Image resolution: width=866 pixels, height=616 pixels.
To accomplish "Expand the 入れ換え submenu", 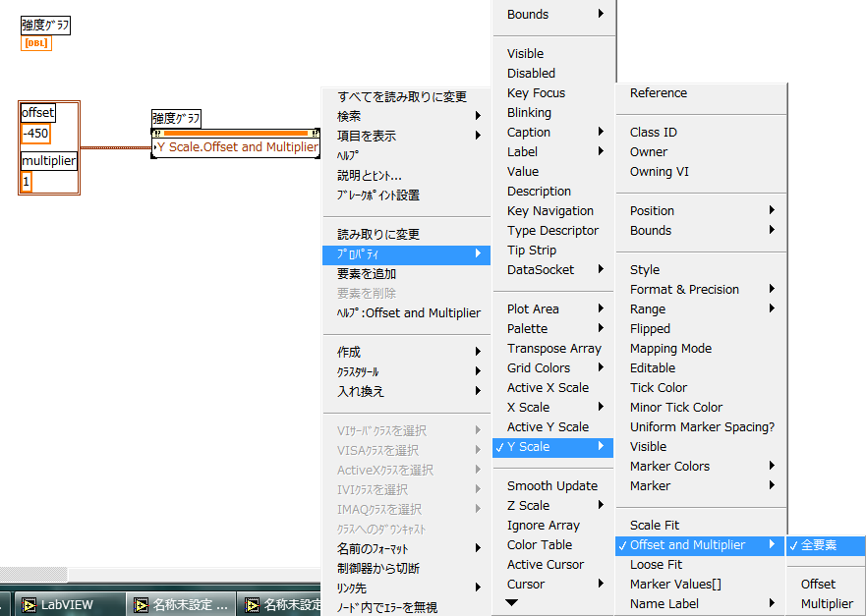I will (407, 391).
